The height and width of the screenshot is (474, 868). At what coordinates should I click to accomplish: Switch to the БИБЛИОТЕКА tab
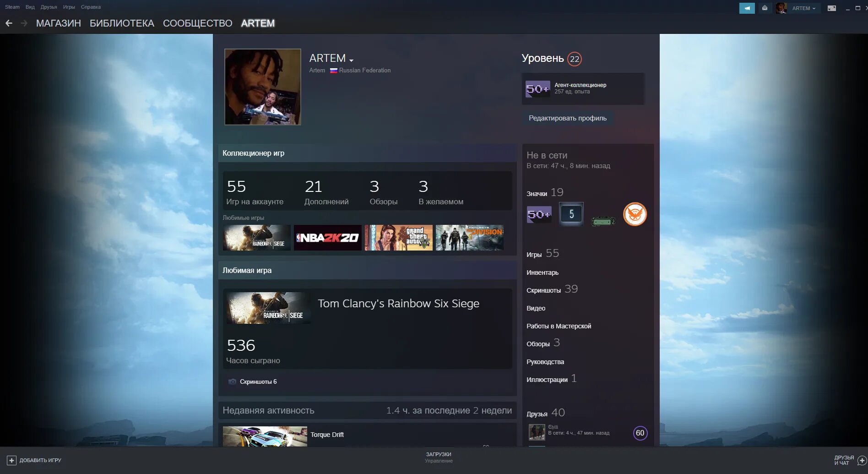(x=122, y=23)
